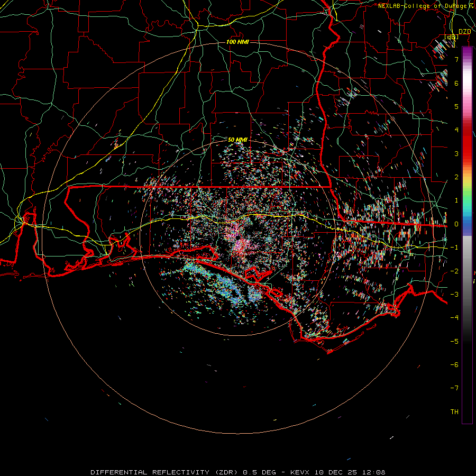Click the 0 scale value
476x476 pixels.
pyautogui.click(x=456, y=224)
